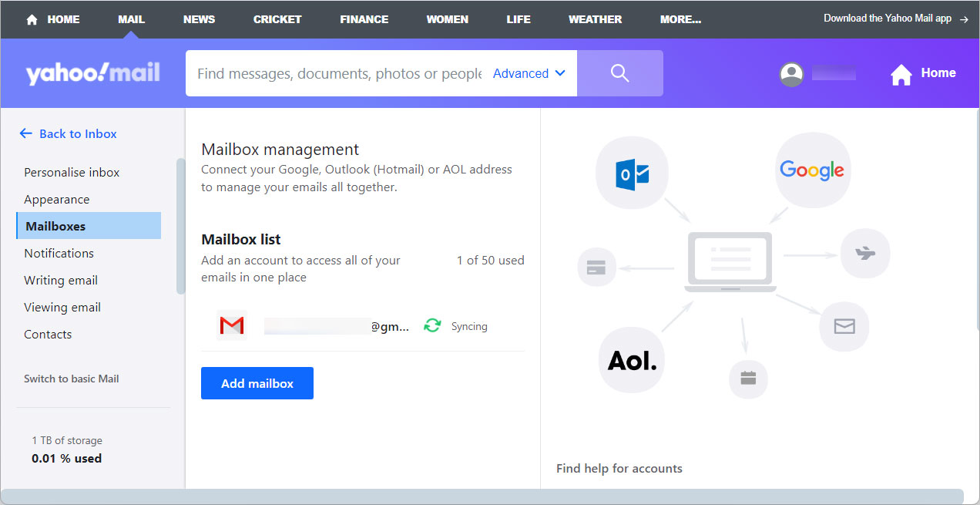Click the Google logo in the illustration

pos(812,170)
